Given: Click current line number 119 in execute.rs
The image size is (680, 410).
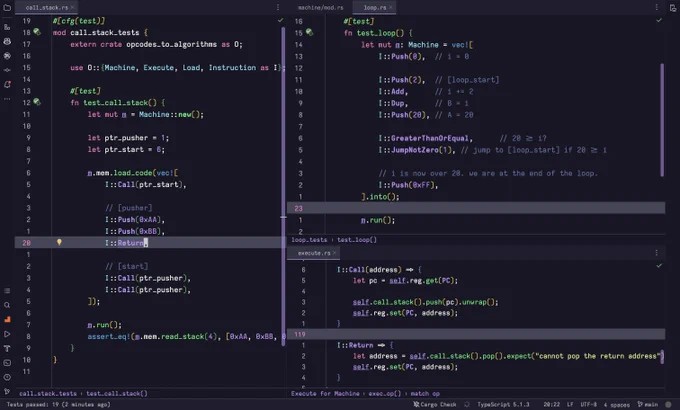Looking at the screenshot, I should (x=300, y=334).
